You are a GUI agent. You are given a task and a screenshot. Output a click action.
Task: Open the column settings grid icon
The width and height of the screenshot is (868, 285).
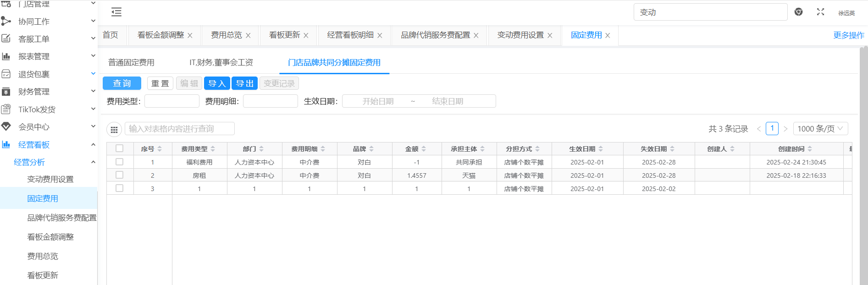[x=114, y=130]
